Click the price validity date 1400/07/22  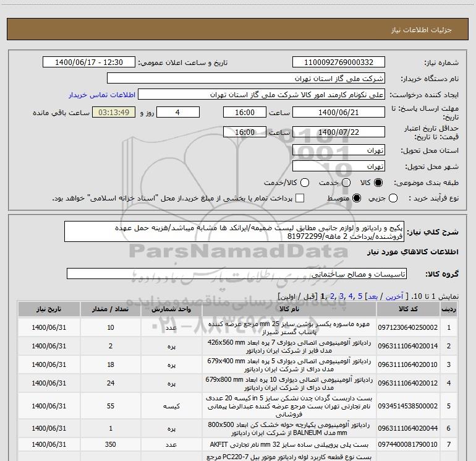coord(339,132)
